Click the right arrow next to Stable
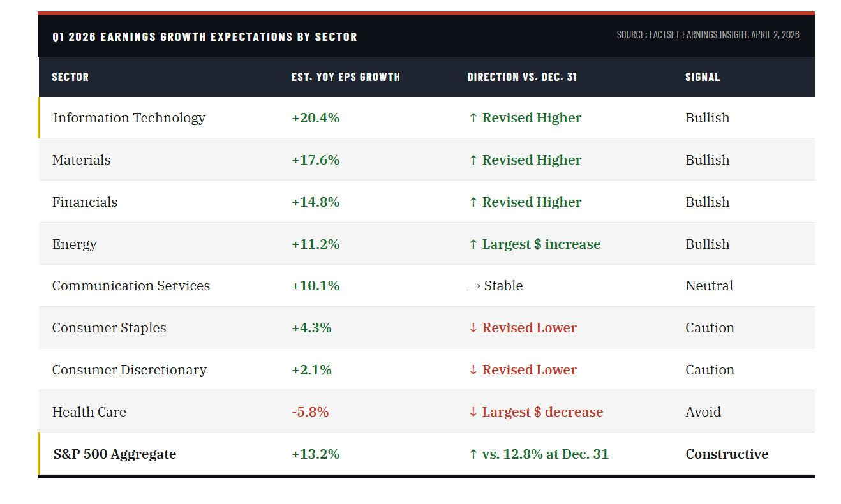This screenshot has height=504, width=841. [474, 286]
